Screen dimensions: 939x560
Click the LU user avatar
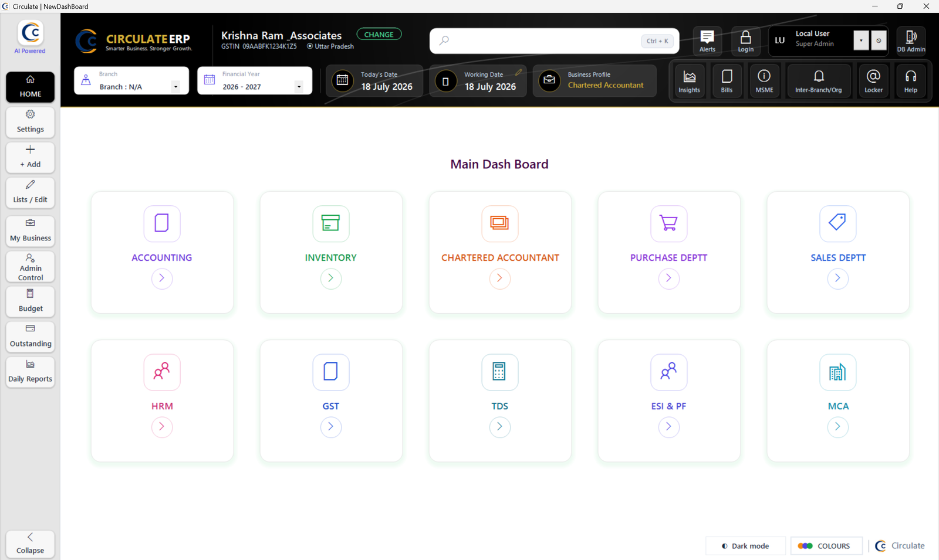tap(780, 40)
